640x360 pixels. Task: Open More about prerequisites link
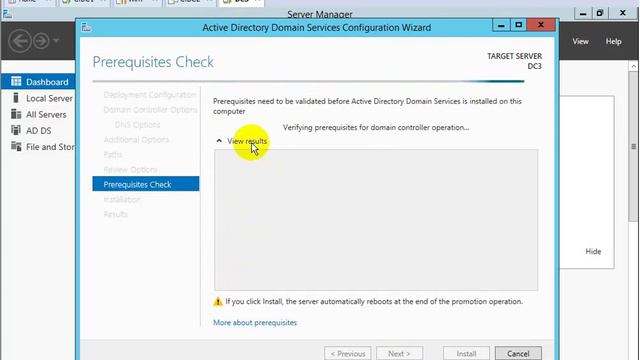click(255, 322)
